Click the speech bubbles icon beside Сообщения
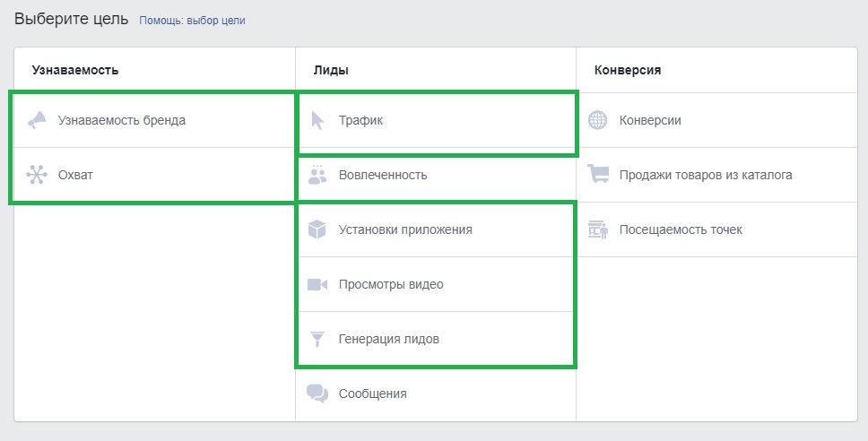The image size is (868, 441). [317, 393]
